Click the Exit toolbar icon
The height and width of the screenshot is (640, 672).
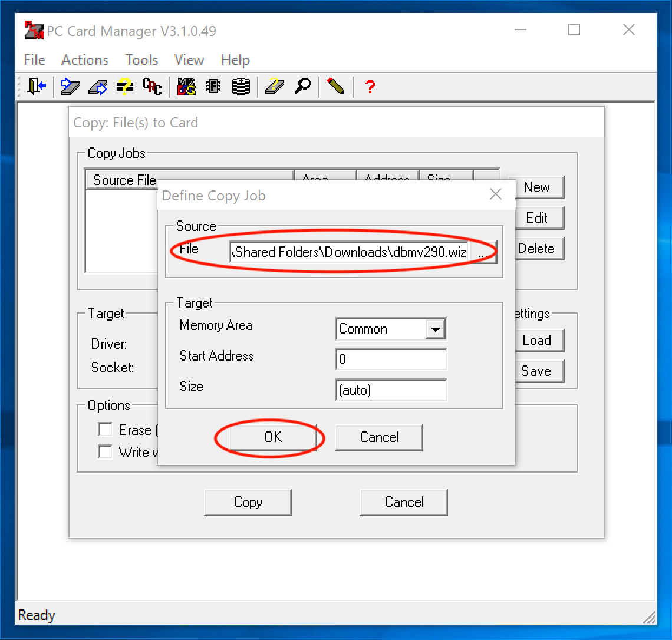(36, 87)
